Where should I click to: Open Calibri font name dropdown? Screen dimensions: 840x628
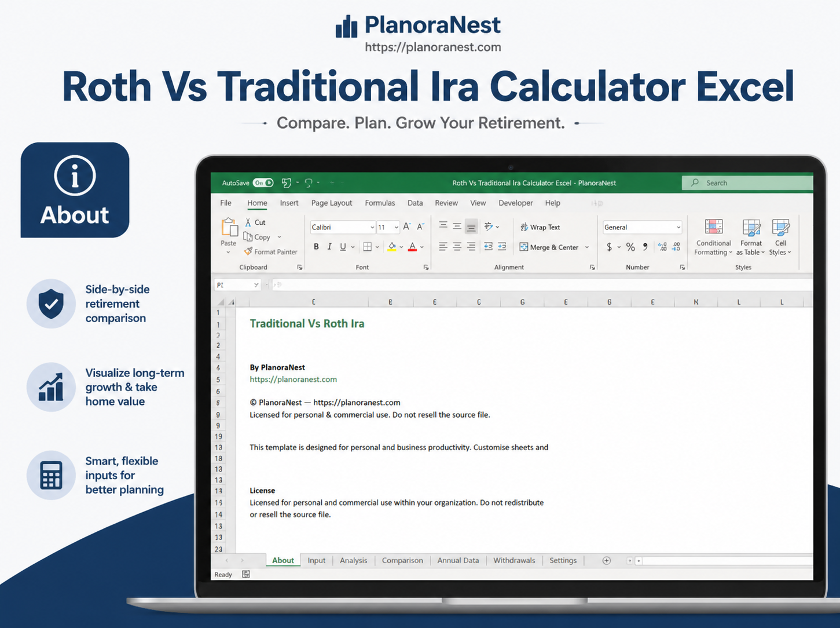pyautogui.click(x=372, y=228)
